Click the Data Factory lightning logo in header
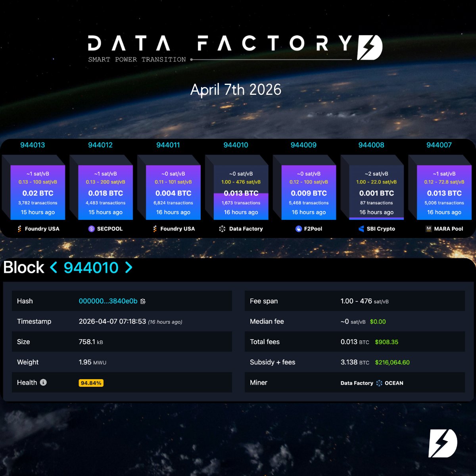 [x=370, y=48]
